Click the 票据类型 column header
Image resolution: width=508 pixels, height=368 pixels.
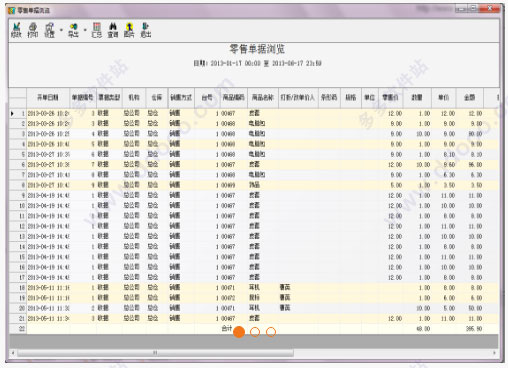tap(109, 97)
